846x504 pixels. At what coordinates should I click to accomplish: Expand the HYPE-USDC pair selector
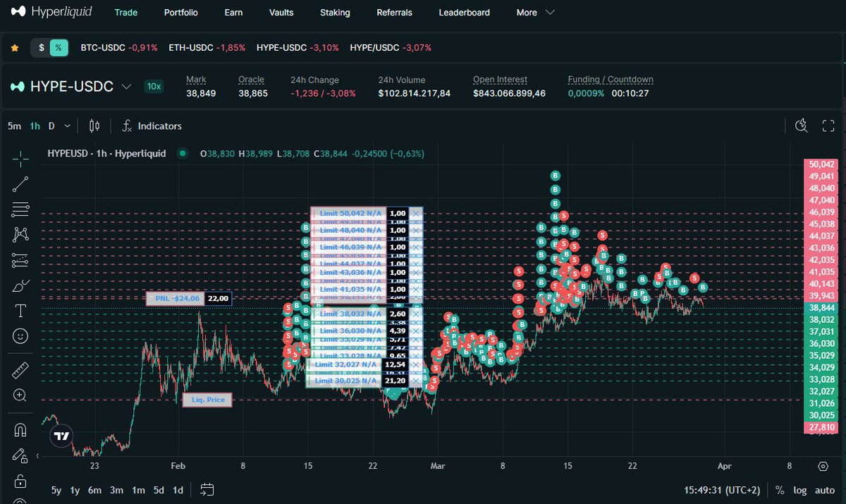(126, 87)
